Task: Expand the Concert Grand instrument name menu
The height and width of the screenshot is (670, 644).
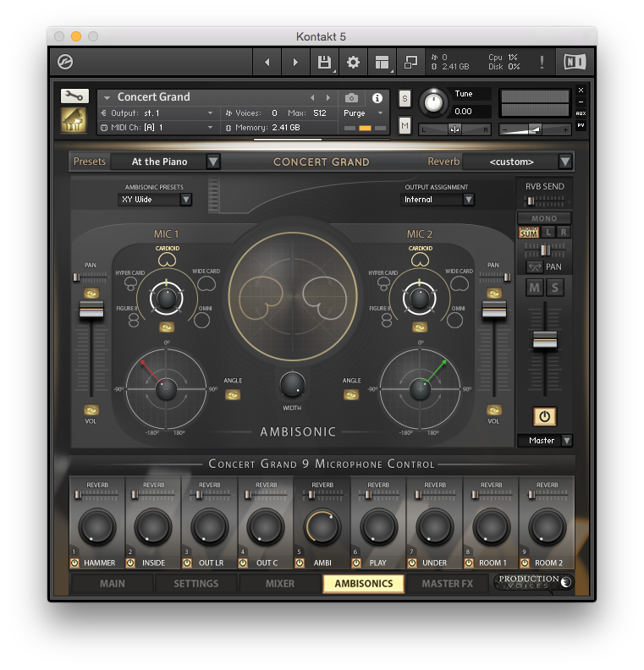Action: (x=107, y=97)
